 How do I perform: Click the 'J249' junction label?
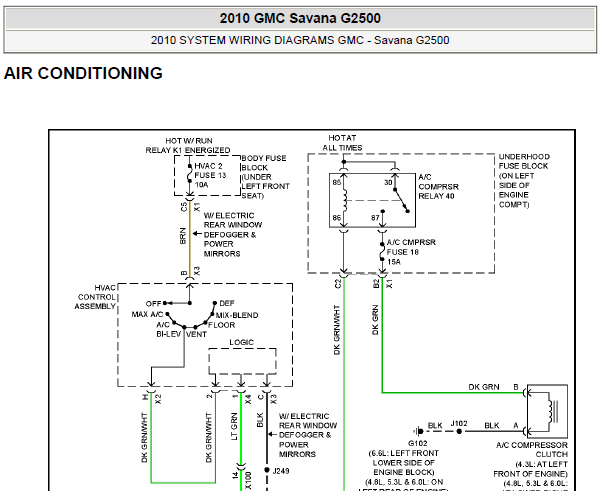281,471
